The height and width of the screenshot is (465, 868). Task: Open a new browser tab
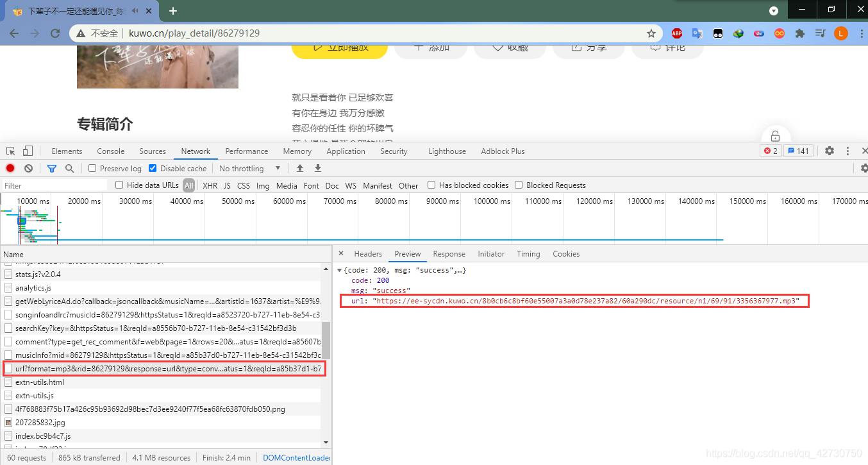click(x=173, y=11)
